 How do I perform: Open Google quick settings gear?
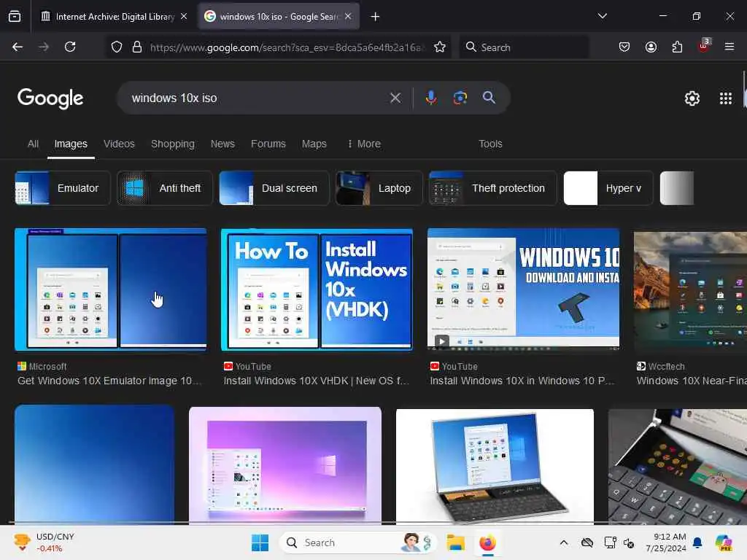692,98
